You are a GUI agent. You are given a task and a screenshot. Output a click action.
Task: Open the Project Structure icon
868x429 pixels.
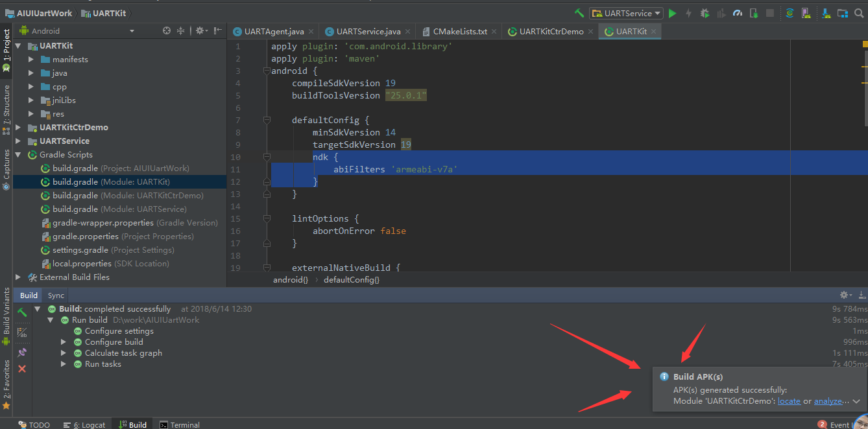843,13
